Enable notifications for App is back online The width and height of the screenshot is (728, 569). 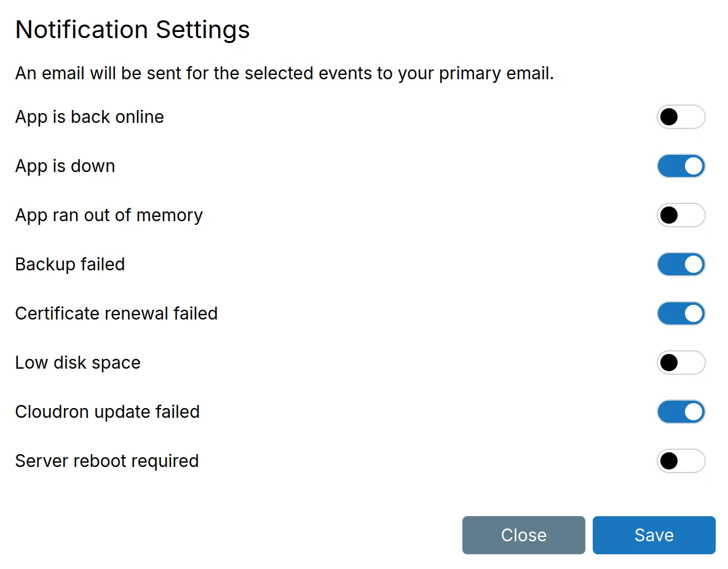[681, 117]
